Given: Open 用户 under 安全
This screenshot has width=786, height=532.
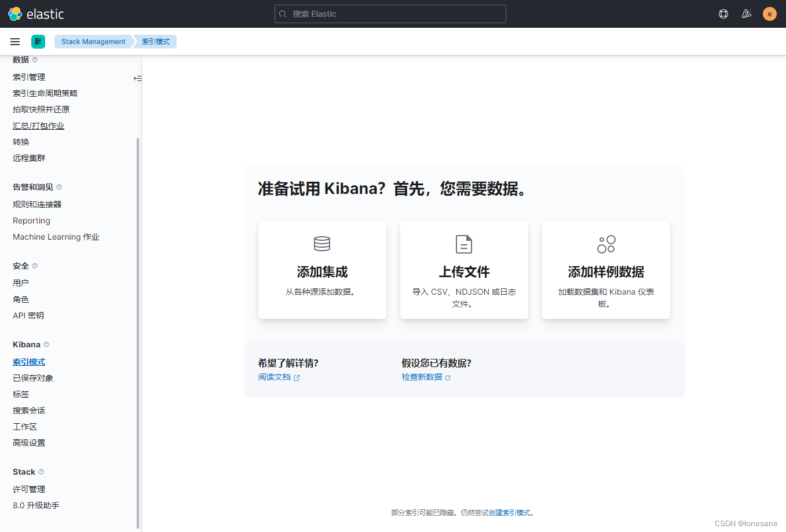Looking at the screenshot, I should [x=21, y=283].
